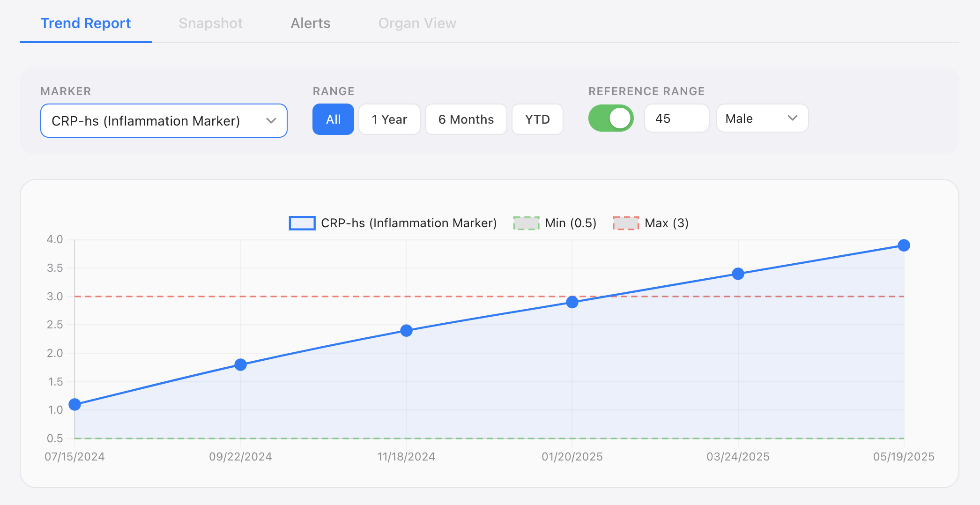
Task: Open the CRP-hs marker dropdown
Action: point(164,121)
